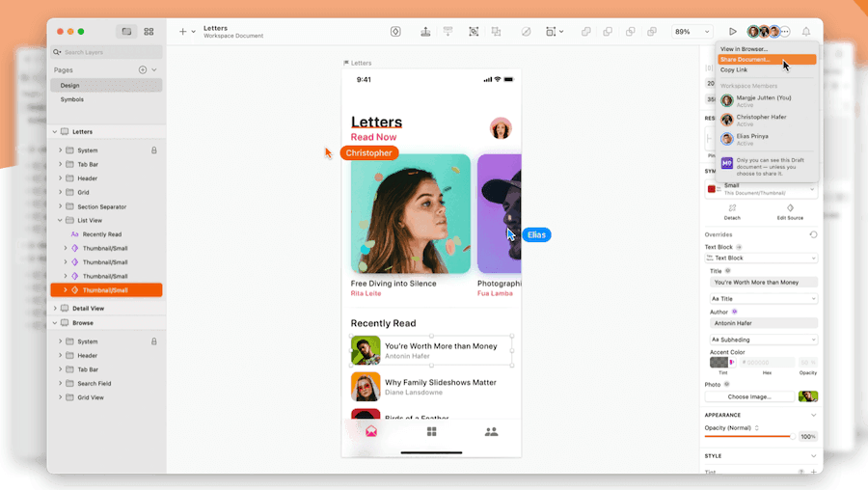
Task: Open the 89% zoom dropdown
Action: (692, 32)
